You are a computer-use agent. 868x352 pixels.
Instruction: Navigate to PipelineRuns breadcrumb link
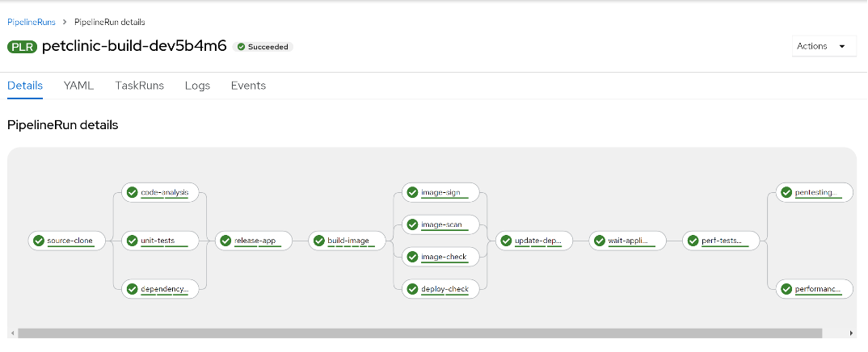click(31, 22)
